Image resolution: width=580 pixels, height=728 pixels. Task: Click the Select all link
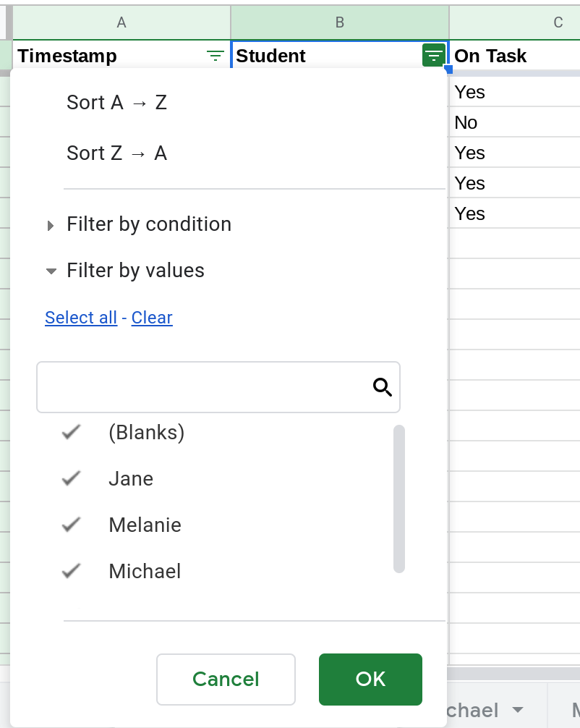pos(81,318)
